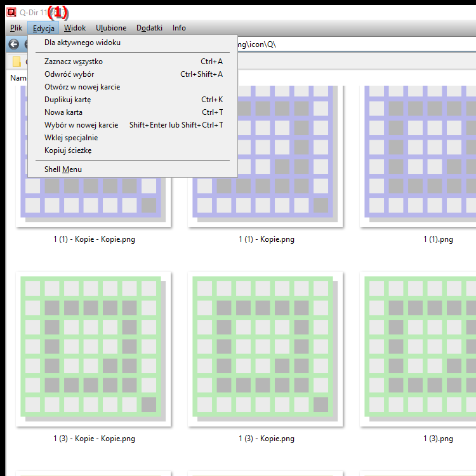
Task: Select thumbnail '1 (1) - Kopie - Kopie.png'
Action: click(x=93, y=202)
